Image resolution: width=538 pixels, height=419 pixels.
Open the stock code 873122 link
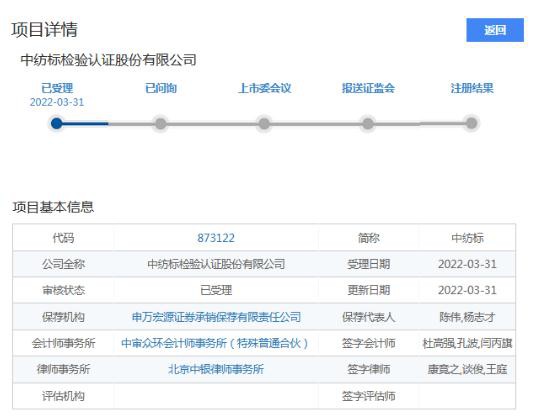click(x=216, y=238)
